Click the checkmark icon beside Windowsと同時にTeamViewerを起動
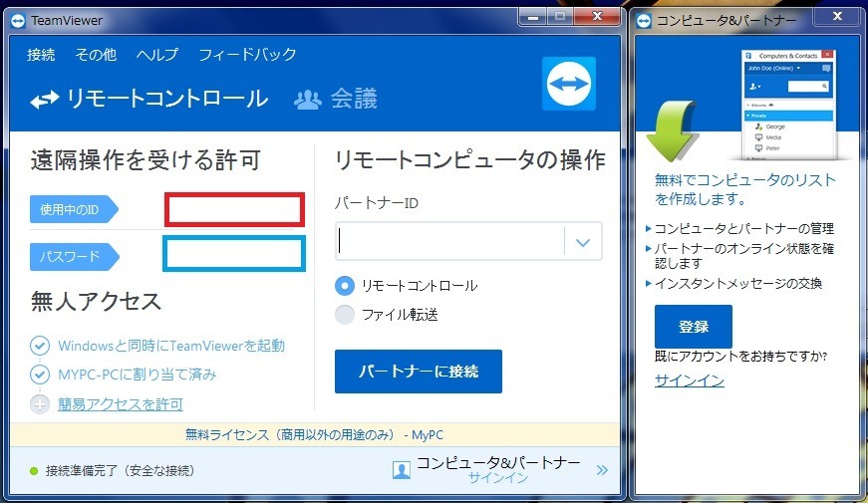868x503 pixels. pyautogui.click(x=39, y=346)
